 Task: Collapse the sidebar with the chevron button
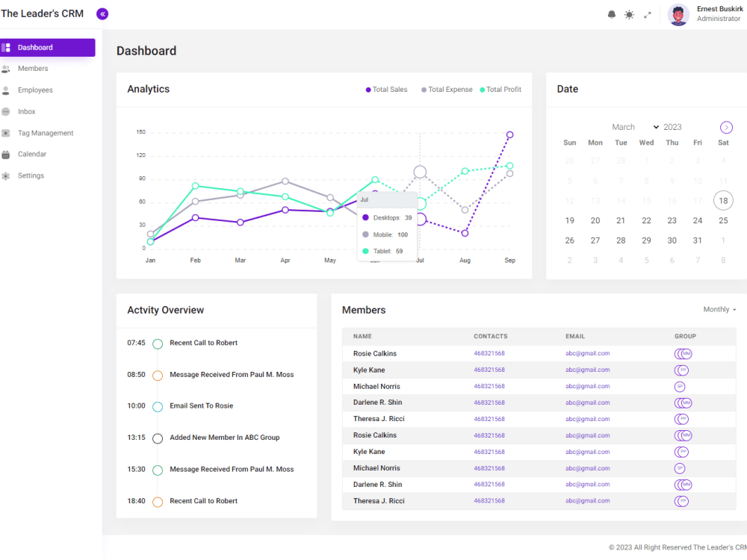[x=102, y=13]
